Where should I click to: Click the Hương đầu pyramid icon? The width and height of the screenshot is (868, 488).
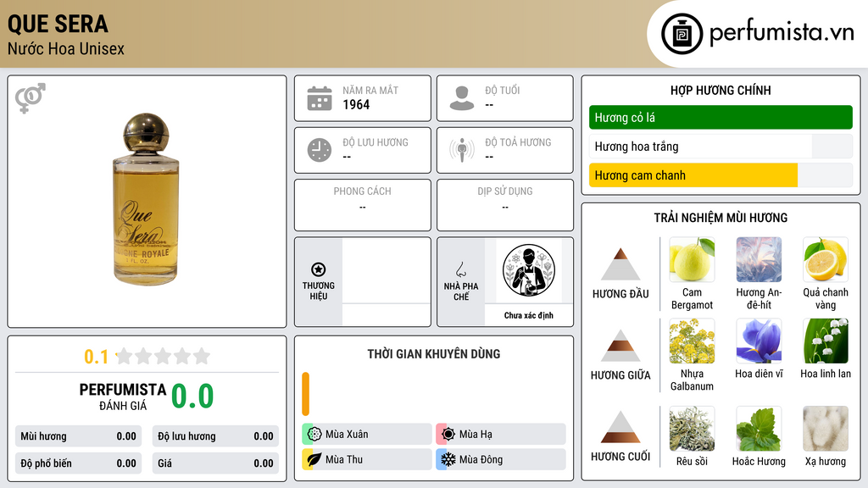[620, 264]
